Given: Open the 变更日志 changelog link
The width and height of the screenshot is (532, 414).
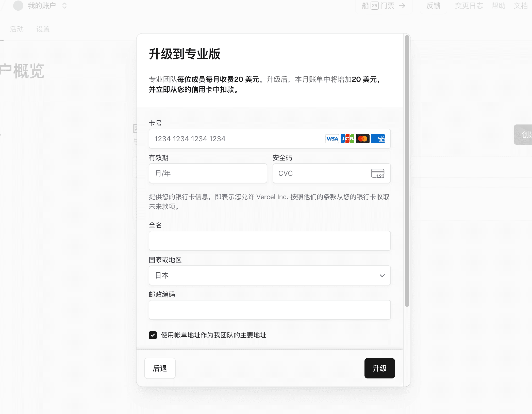Looking at the screenshot, I should (469, 6).
